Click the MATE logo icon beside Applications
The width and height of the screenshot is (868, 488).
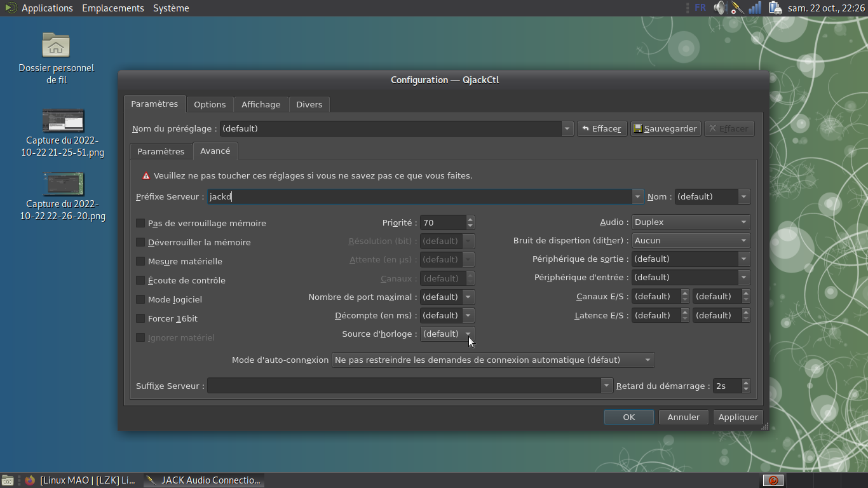click(11, 8)
